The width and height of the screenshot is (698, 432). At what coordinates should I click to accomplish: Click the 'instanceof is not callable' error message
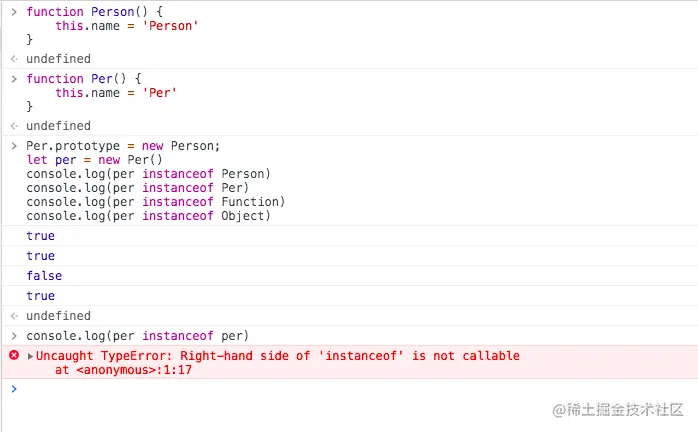(x=278, y=356)
